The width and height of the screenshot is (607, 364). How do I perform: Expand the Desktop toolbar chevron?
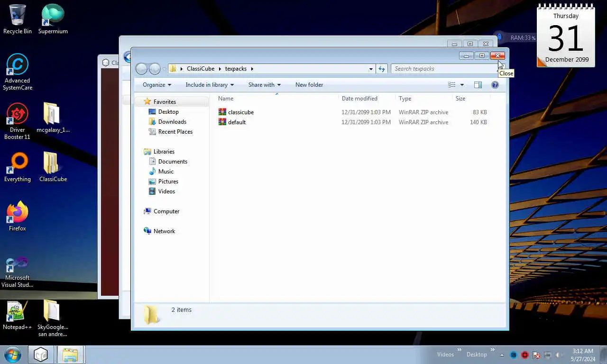coord(492,350)
